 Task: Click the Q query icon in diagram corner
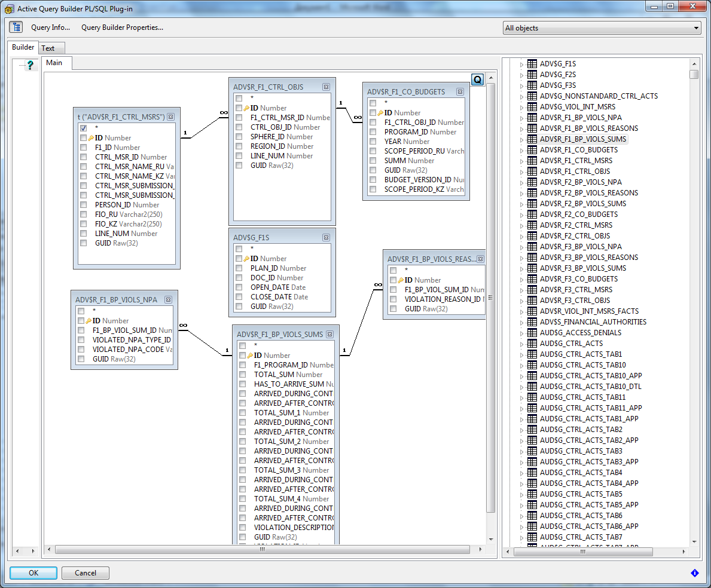point(477,79)
